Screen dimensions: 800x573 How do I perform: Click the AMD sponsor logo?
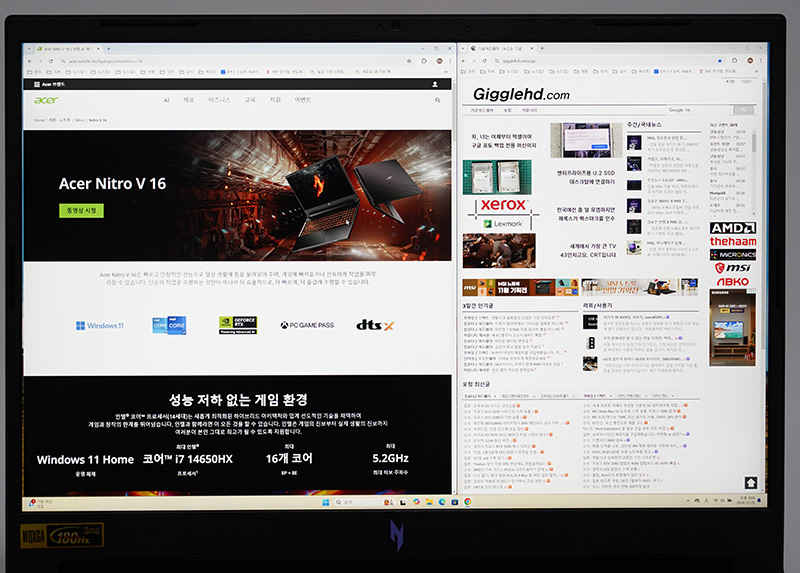tap(733, 228)
